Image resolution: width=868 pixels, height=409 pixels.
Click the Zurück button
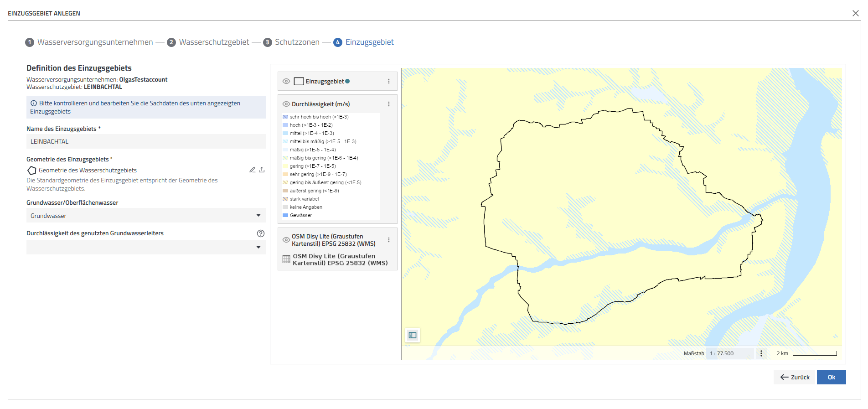click(795, 377)
